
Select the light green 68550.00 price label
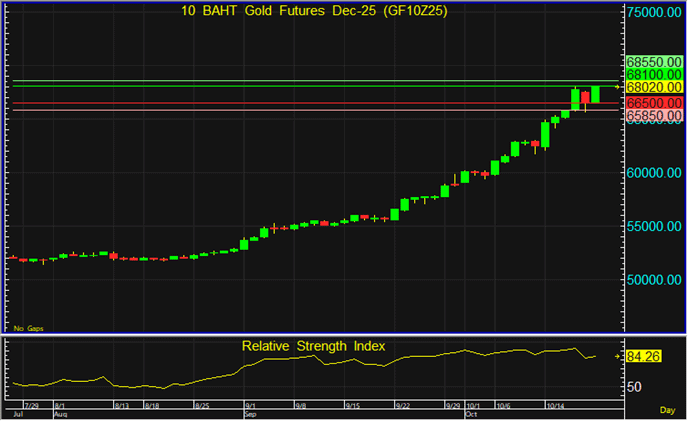654,61
